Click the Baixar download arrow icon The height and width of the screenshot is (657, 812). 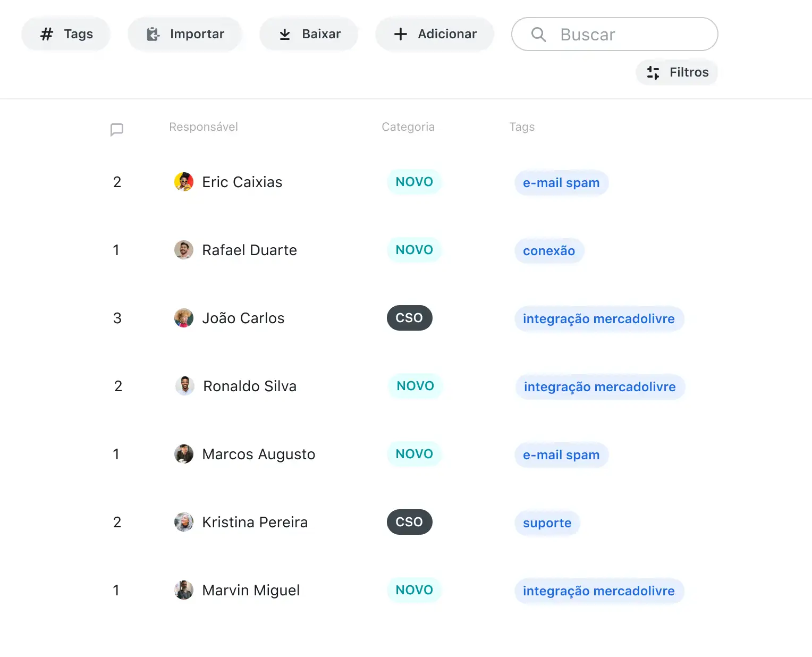(x=285, y=34)
